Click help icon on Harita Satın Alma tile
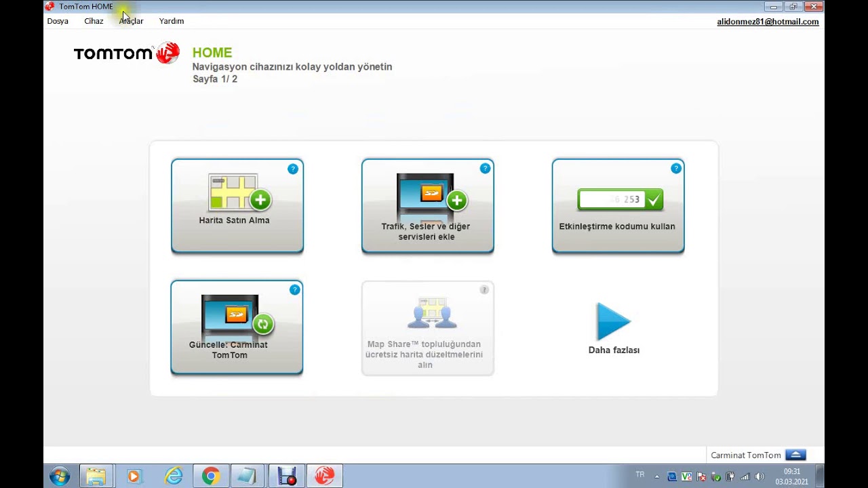The width and height of the screenshot is (868, 488). [293, 169]
